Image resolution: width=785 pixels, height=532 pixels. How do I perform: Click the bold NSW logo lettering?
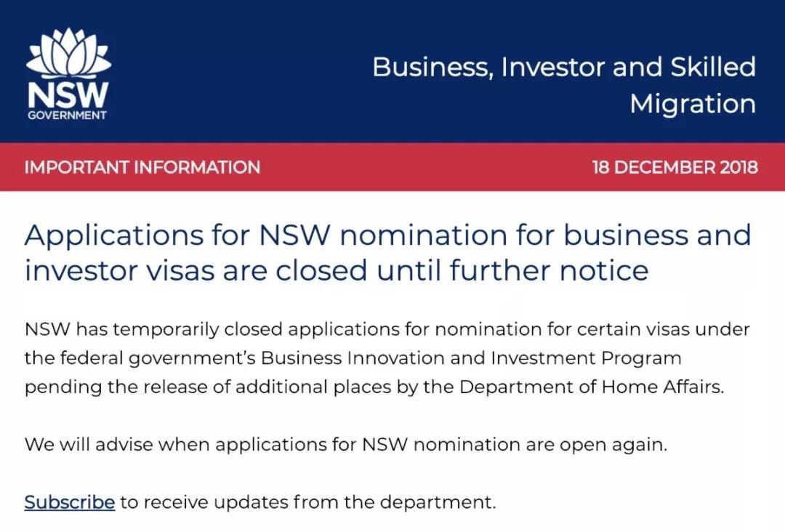pos(68,94)
